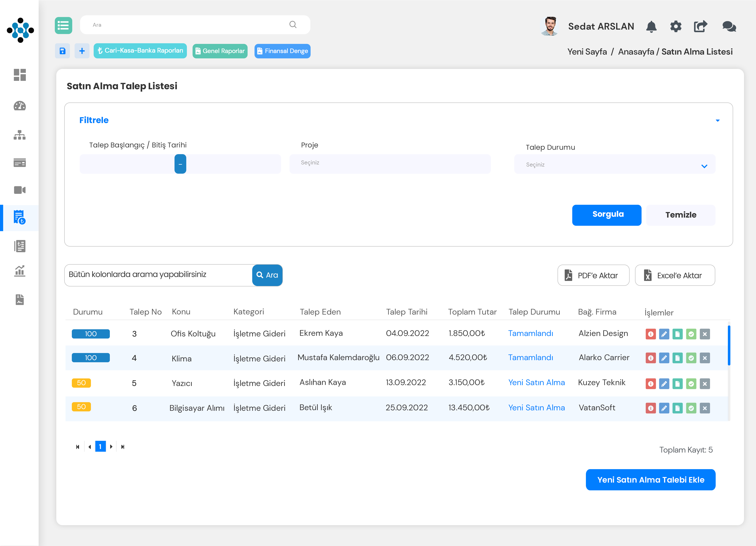This screenshot has width=756, height=546.
Task: Open the organization chart sidebar icon
Action: [x=20, y=135]
